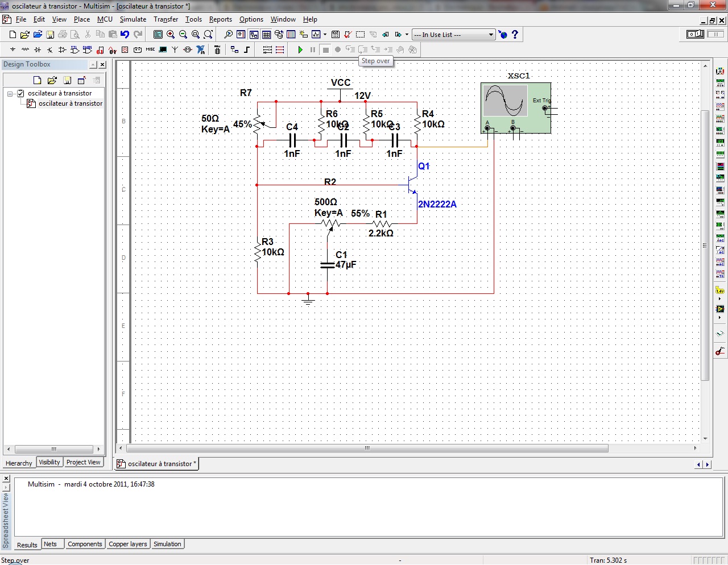Collapse the oscilateur à transistor tree node
Screen dimensions: 728x565
coord(10,93)
